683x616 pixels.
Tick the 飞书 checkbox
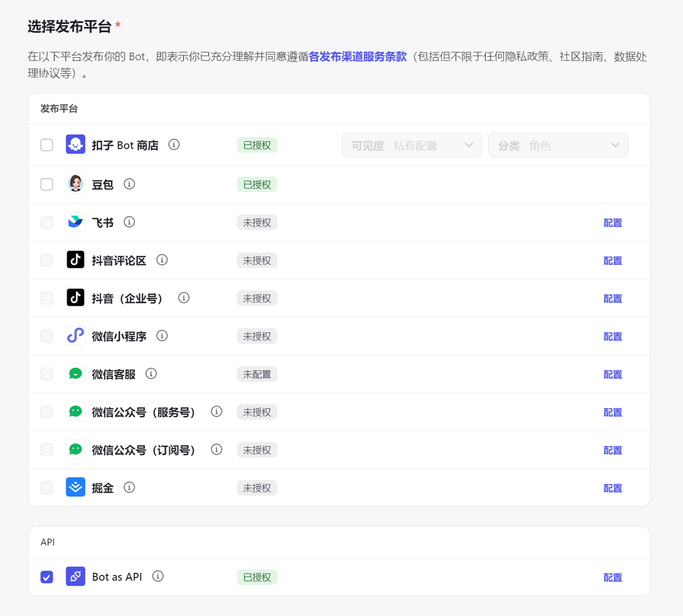pyautogui.click(x=47, y=222)
